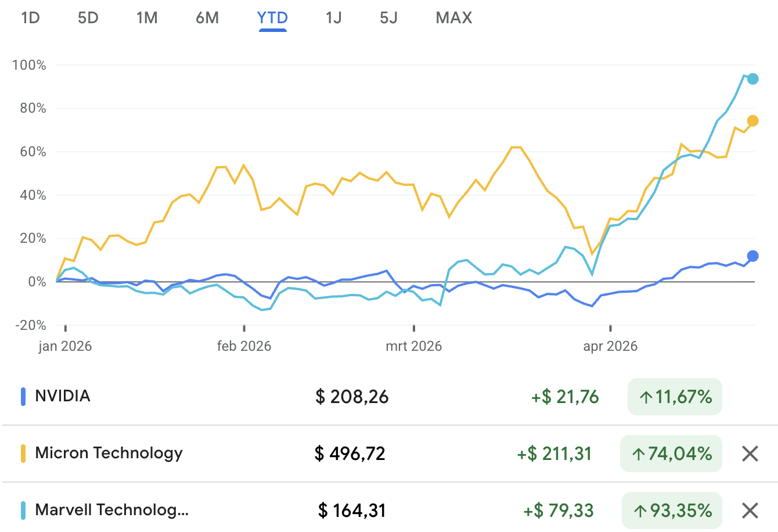Click NVIDIA price $ 208,26
This screenshot has width=778, height=532.
point(352,397)
